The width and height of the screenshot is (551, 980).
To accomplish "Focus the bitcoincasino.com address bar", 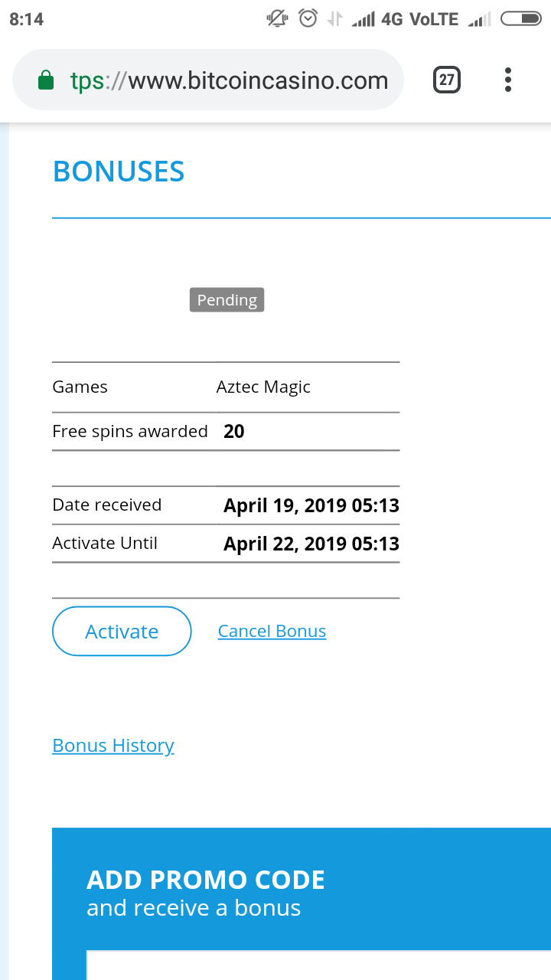I will coord(230,80).
